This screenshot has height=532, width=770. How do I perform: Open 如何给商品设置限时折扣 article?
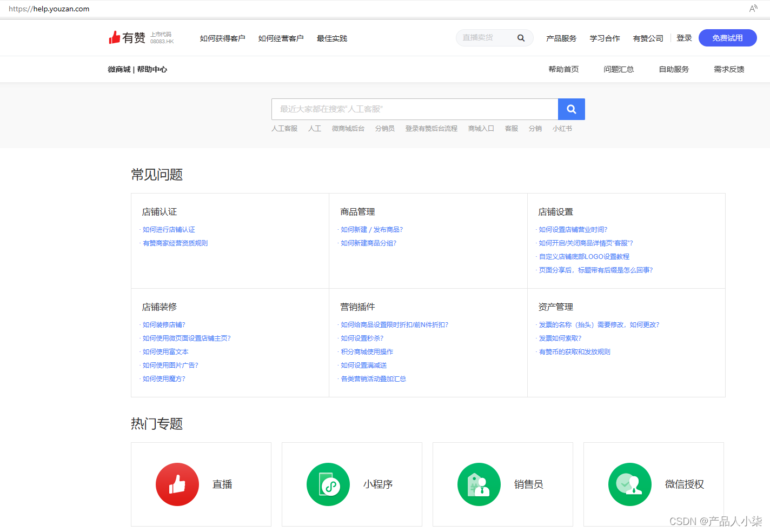point(395,325)
